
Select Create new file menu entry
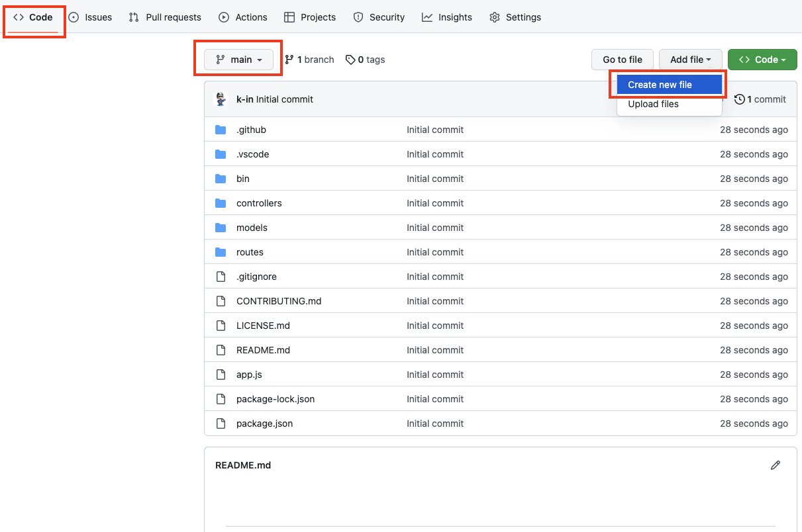coord(670,85)
